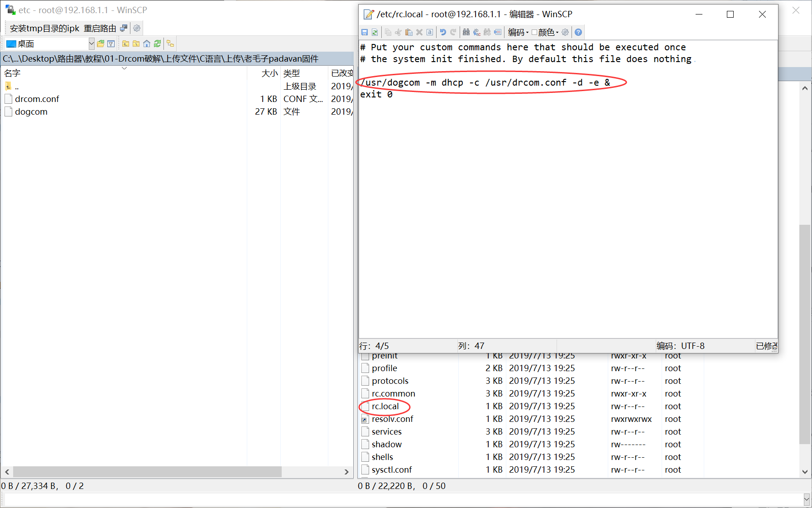This screenshot has height=508, width=812.
Task: Click the Cut scissors icon in editor
Action: pyautogui.click(x=398, y=32)
